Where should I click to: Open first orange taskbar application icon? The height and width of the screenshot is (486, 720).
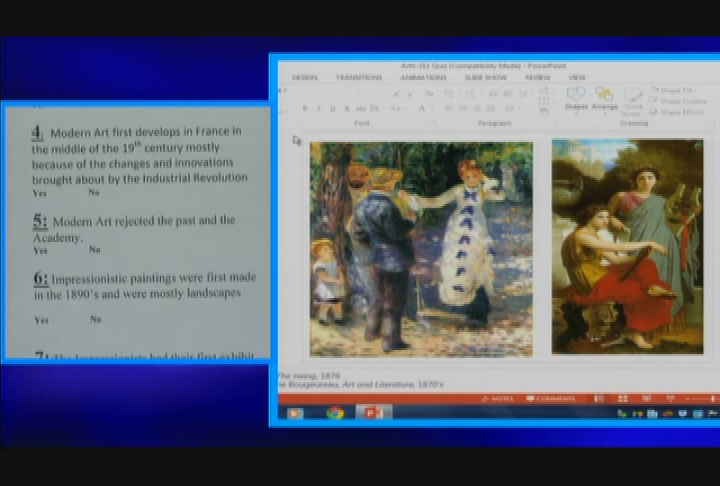pos(295,413)
